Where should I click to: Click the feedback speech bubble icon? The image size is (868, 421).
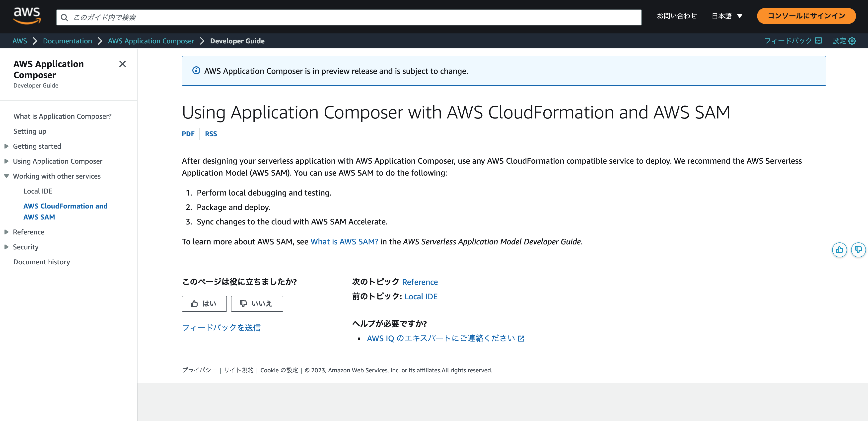coord(818,41)
